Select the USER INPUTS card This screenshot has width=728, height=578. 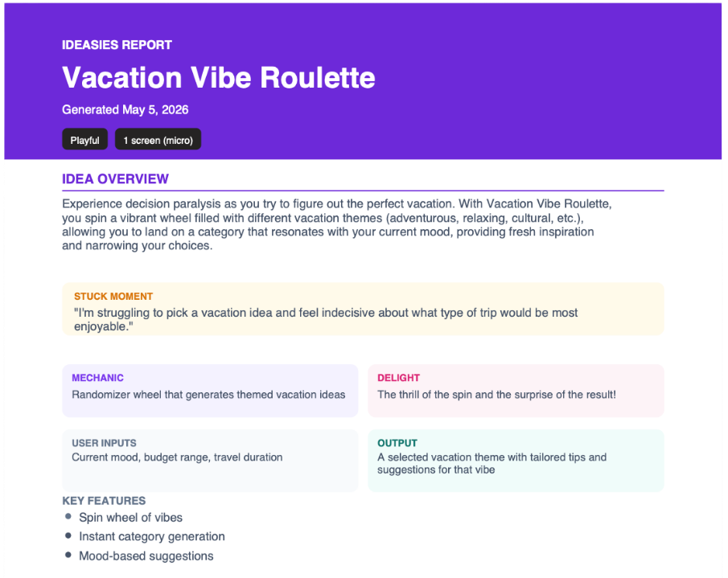point(210,460)
